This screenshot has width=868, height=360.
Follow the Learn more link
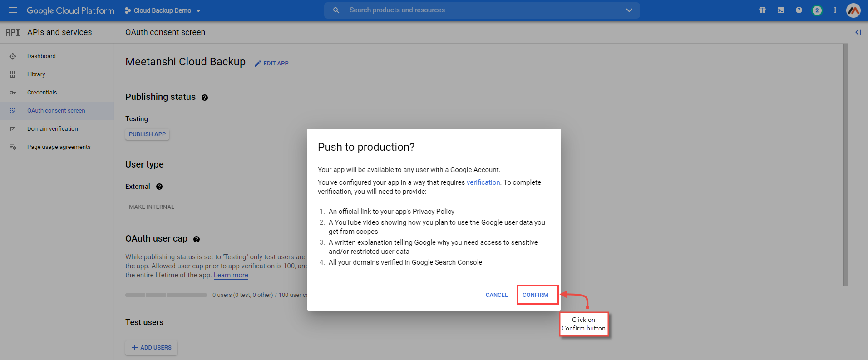pyautogui.click(x=231, y=275)
